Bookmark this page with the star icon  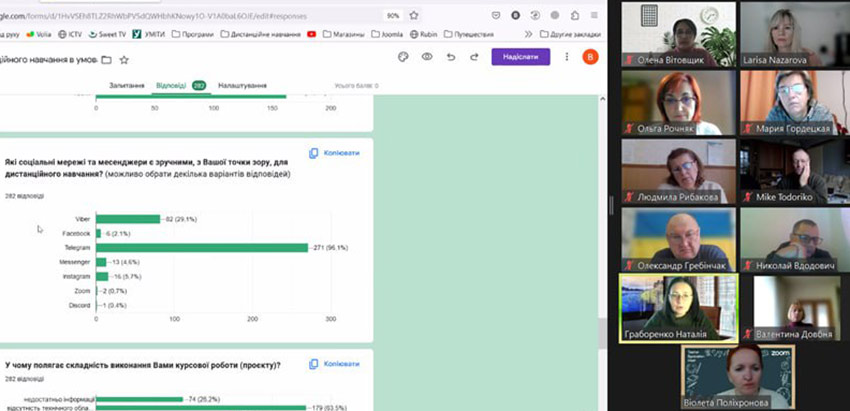pos(414,15)
